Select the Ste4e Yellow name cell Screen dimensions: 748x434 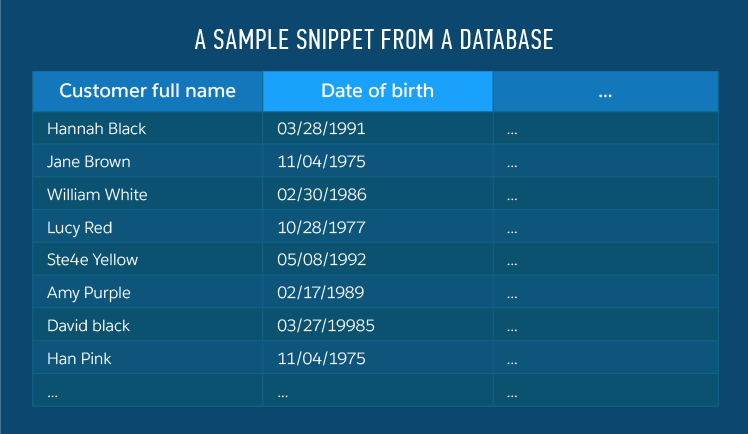tap(93, 260)
